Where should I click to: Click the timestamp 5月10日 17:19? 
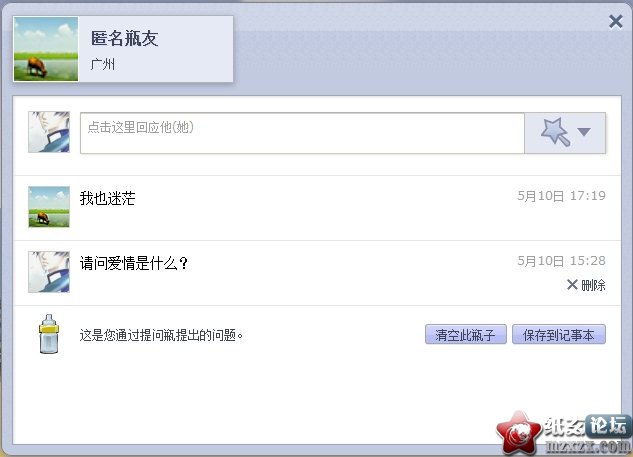coord(562,196)
